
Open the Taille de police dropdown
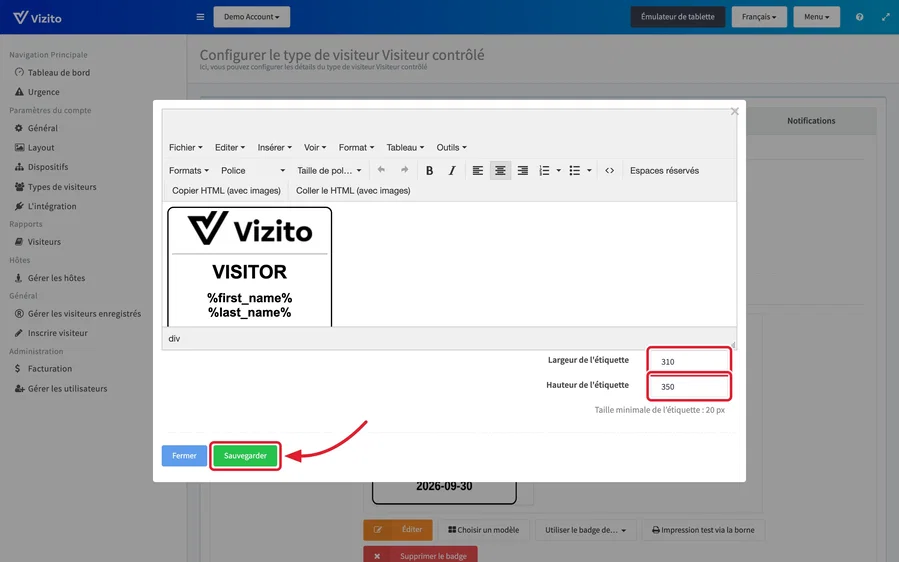[329, 170]
